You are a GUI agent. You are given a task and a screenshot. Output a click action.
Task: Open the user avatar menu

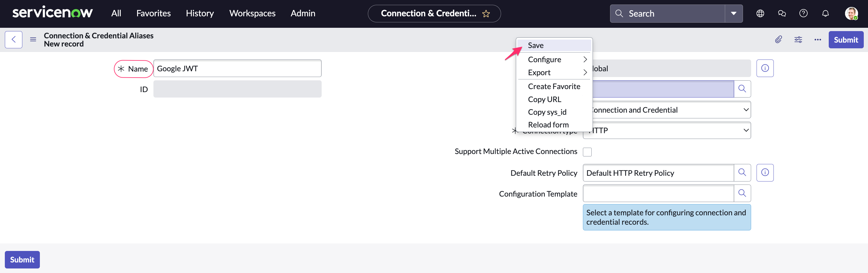852,13
